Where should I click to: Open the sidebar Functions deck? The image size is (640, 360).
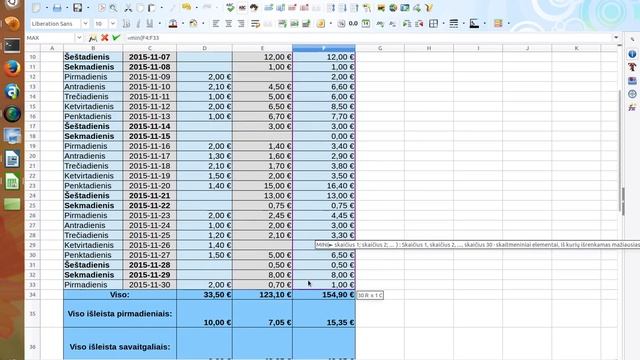[632, 108]
